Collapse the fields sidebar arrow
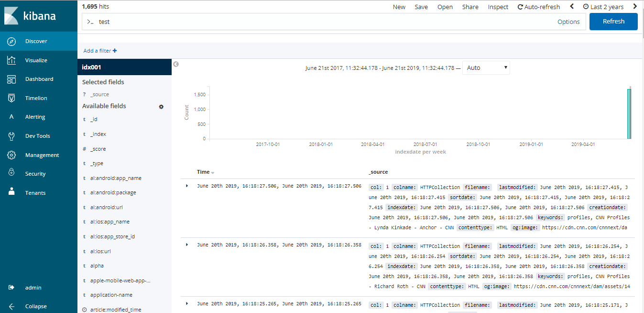Image resolution: width=644 pixels, height=313 pixels. tap(176, 64)
